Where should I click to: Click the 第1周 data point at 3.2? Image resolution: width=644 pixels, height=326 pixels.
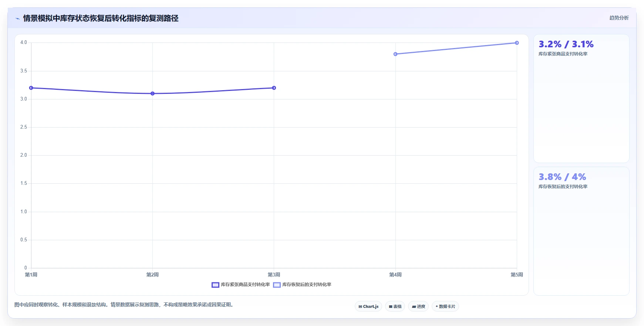[x=31, y=88]
